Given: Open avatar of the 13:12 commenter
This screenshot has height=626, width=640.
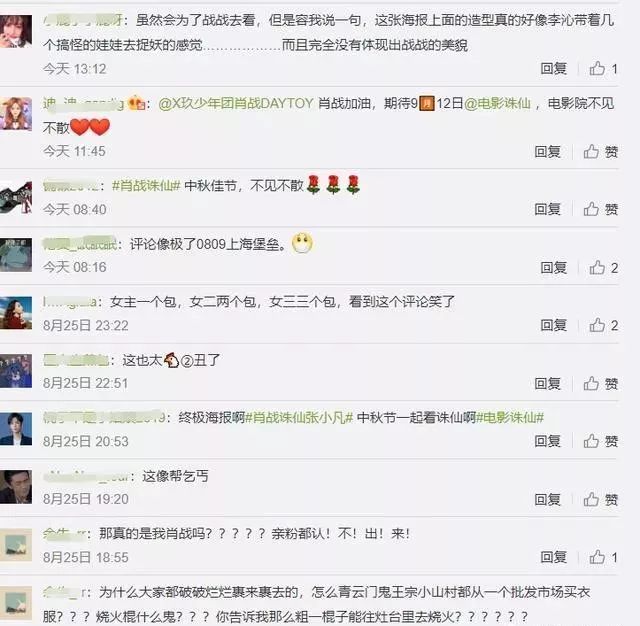Looking at the screenshot, I should tap(16, 31).
